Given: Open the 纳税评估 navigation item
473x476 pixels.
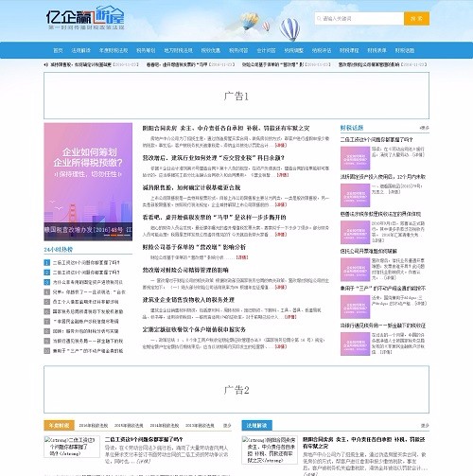Looking at the screenshot, I should point(322,50).
